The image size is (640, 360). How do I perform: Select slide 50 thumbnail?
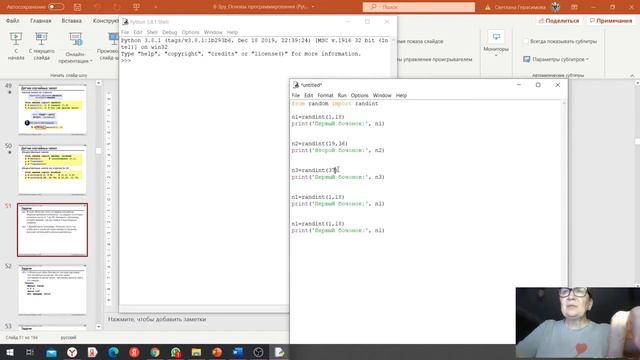coord(52,169)
